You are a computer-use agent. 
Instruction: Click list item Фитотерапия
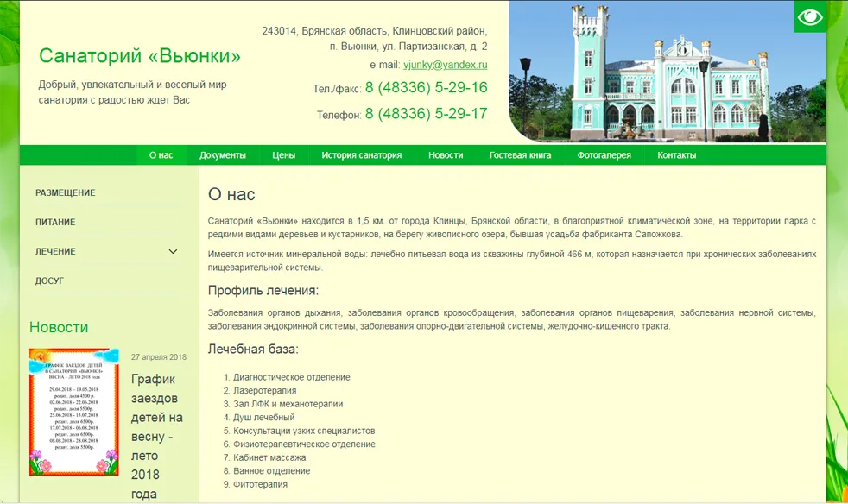point(260,484)
